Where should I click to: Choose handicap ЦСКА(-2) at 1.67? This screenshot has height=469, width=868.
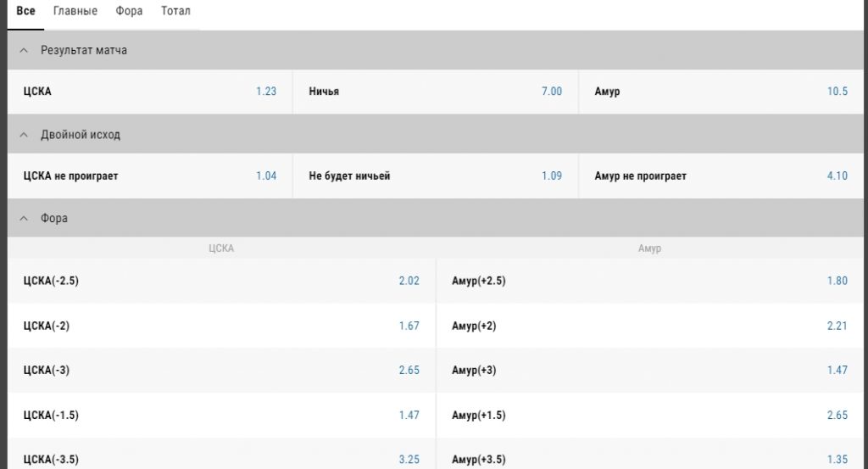(x=221, y=326)
